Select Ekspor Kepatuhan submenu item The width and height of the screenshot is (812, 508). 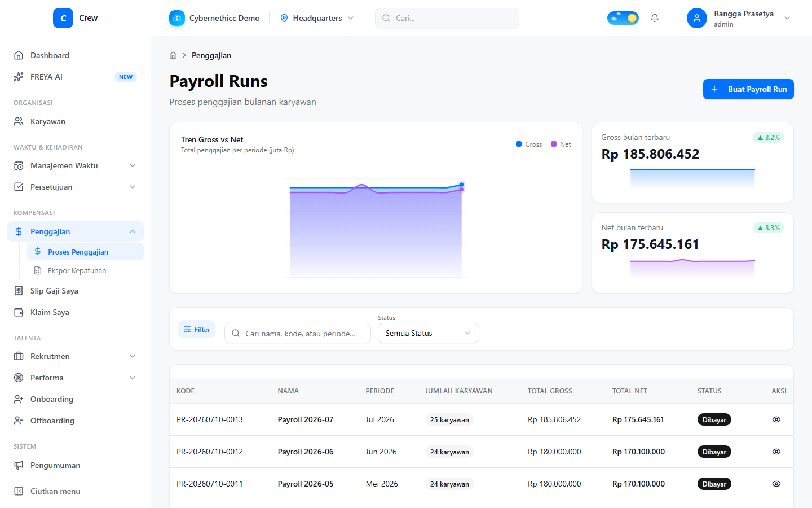85,270
